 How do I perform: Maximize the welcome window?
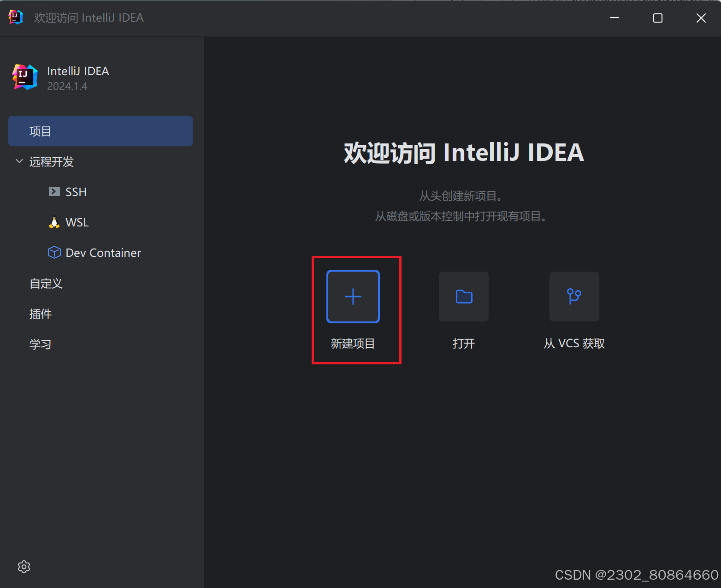(x=658, y=18)
